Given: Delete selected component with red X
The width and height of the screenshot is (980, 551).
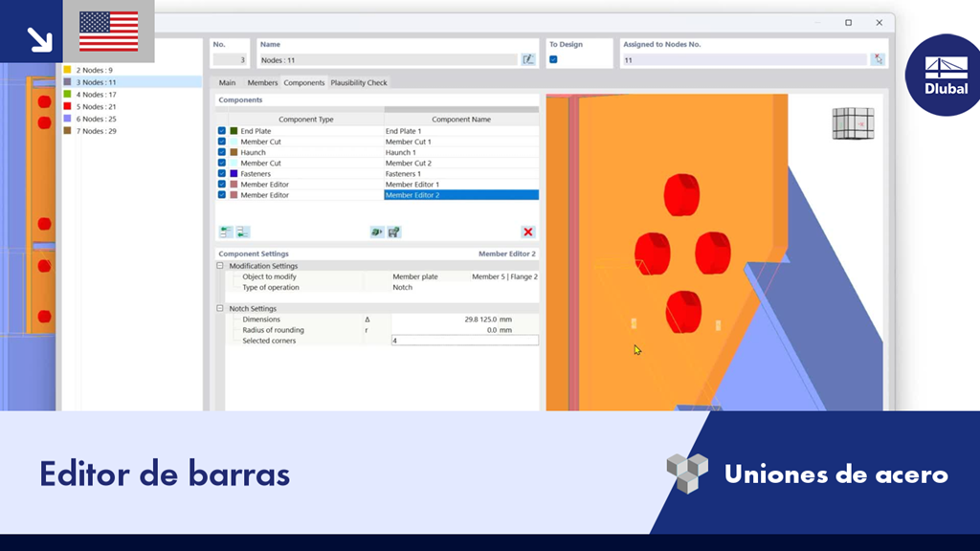Looking at the screenshot, I should coord(528,232).
